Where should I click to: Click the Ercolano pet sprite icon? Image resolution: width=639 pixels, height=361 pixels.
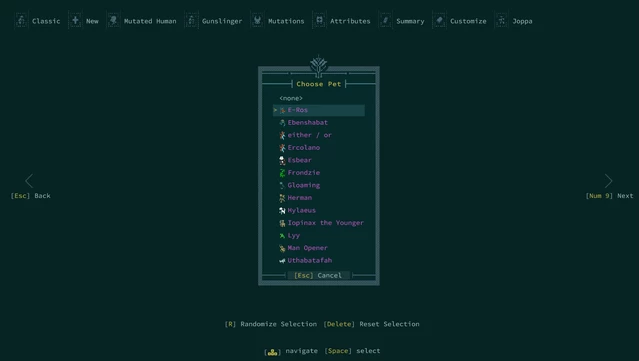tap(282, 148)
